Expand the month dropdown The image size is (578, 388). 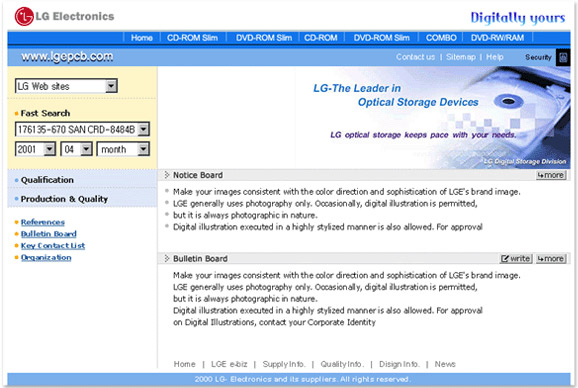[x=143, y=149]
